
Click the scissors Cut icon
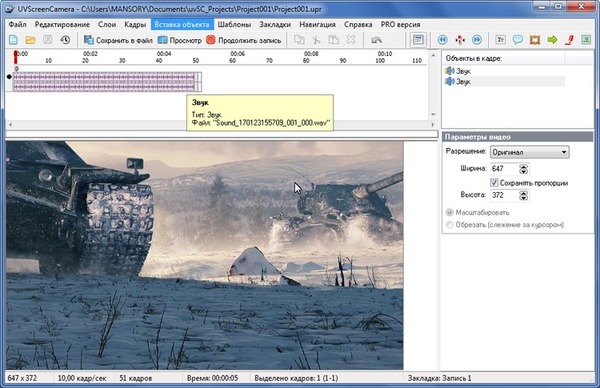(316, 40)
